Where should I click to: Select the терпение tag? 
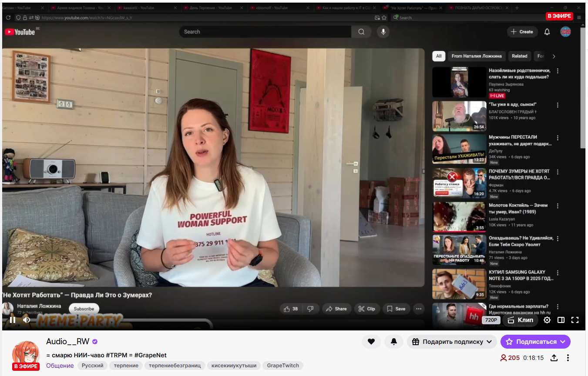(x=126, y=366)
